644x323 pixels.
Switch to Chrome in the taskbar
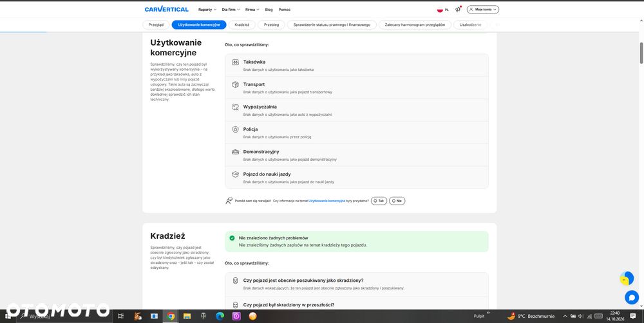click(x=171, y=316)
